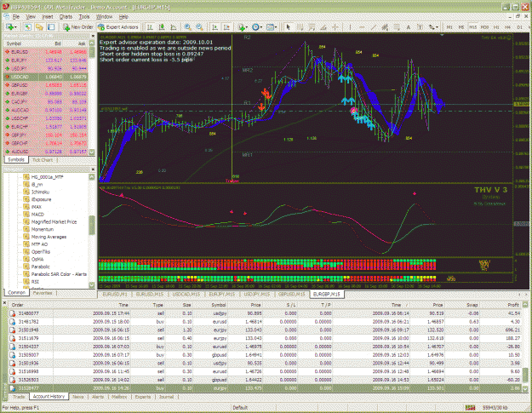532x413 pixels.
Task: Click the Navigator vertical scrollbar thumb
Action: pyautogui.click(x=92, y=225)
